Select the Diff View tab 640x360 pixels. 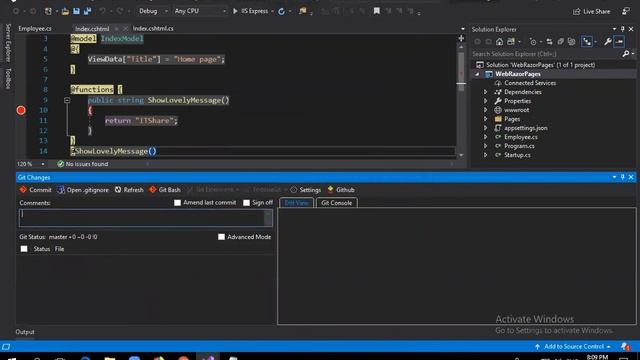(296, 203)
